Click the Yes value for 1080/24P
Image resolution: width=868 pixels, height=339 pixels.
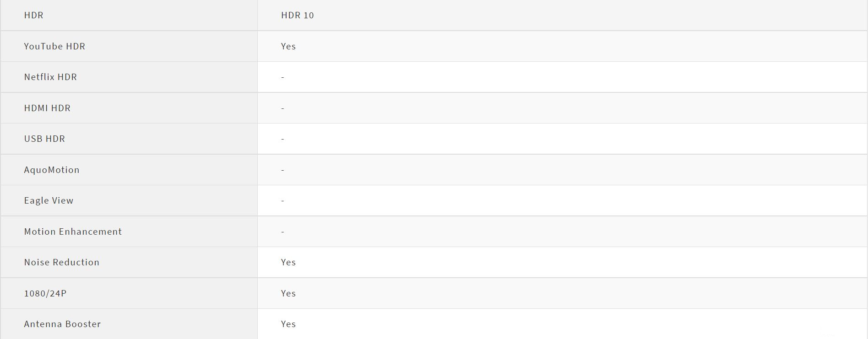[288, 293]
